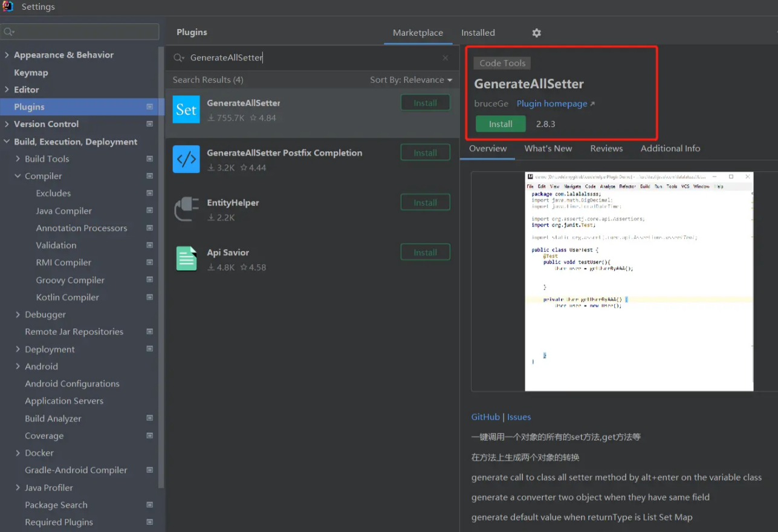This screenshot has height=532, width=778.
Task: Click the Code Tools category tag
Action: point(502,63)
